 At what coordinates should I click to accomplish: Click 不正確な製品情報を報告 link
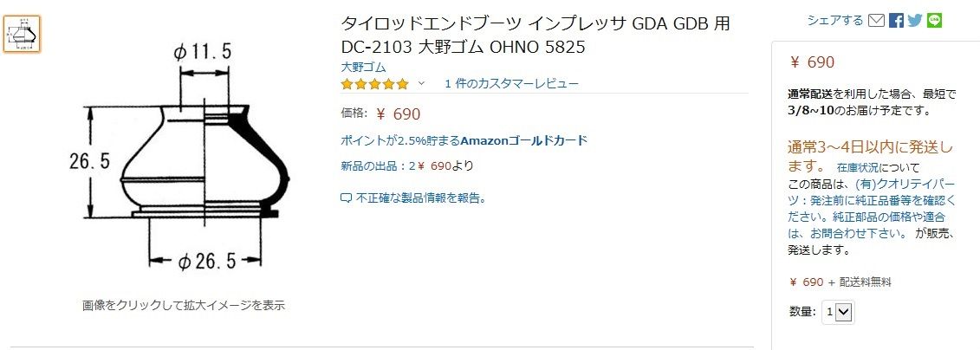421,198
